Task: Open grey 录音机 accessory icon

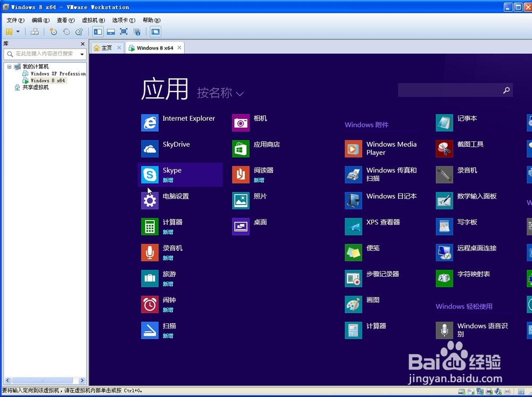Action: coord(444,175)
